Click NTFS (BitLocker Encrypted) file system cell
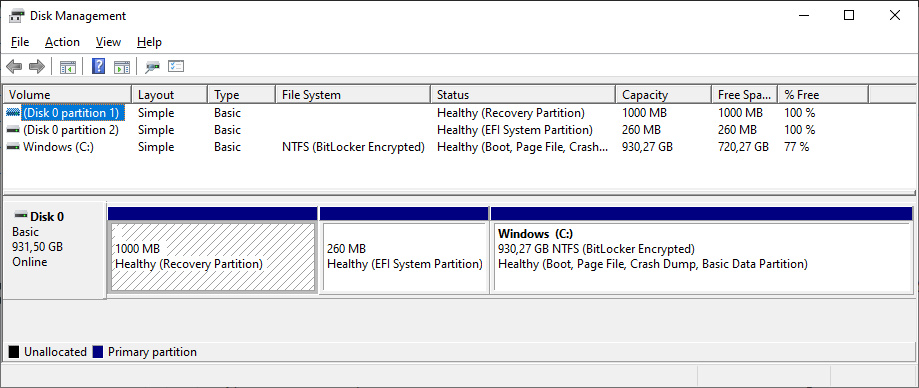919x388 pixels. (353, 147)
